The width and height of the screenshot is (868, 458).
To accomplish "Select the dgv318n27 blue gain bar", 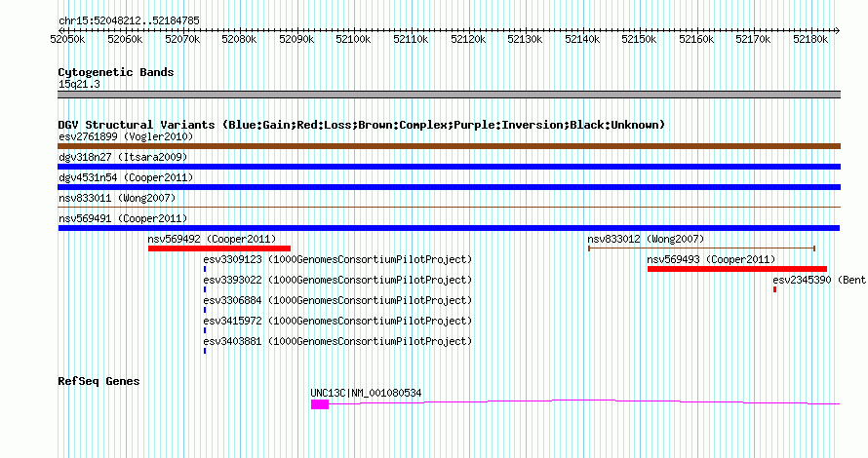I will point(449,167).
